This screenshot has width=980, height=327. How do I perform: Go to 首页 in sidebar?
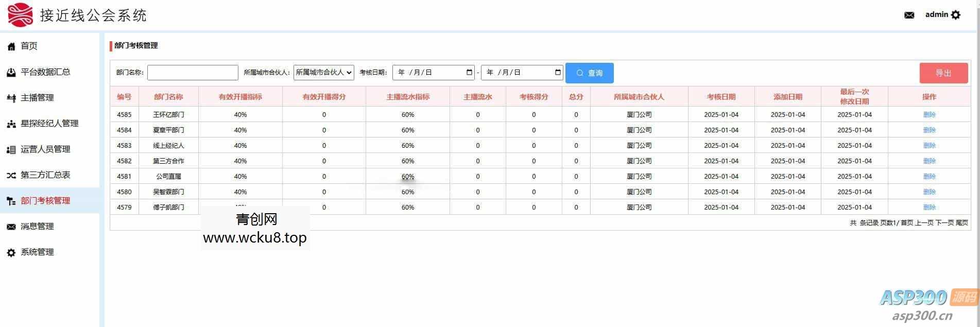tap(29, 46)
